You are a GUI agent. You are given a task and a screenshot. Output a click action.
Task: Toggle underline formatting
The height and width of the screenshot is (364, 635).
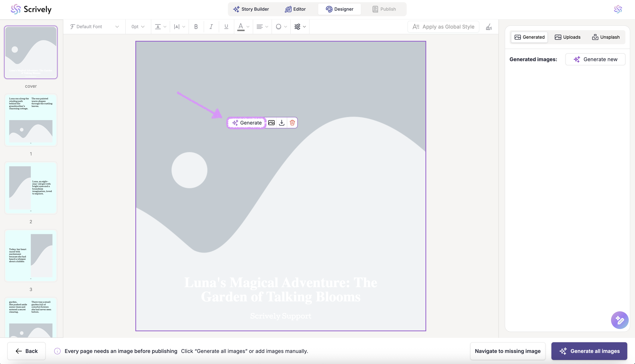[x=226, y=27]
